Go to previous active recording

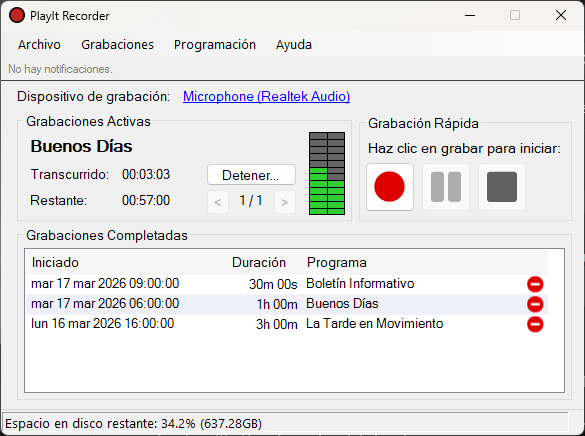coord(218,202)
